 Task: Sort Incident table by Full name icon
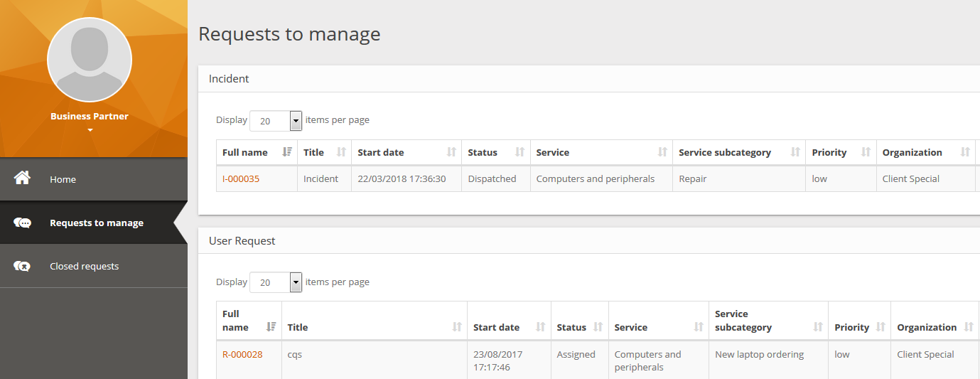pyautogui.click(x=287, y=152)
